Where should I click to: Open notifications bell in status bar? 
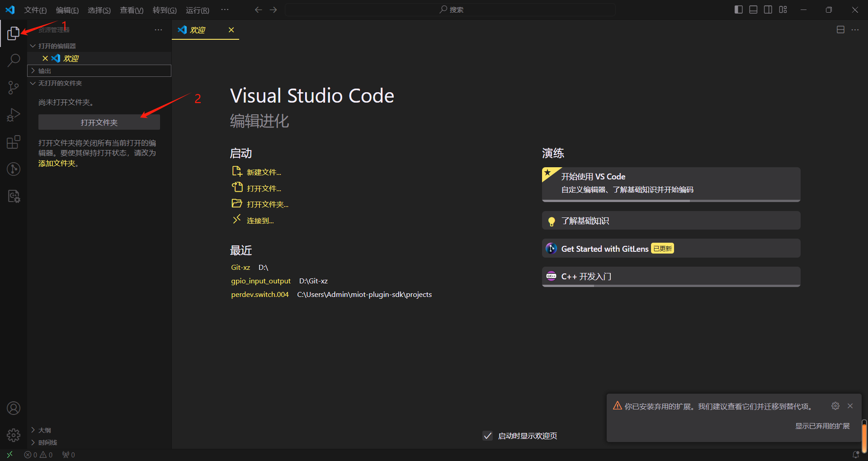pos(856,455)
